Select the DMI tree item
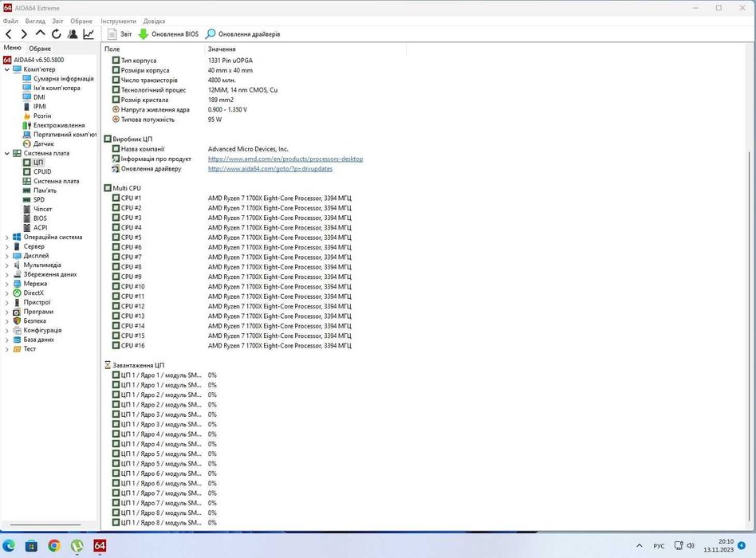This screenshot has width=756, height=558. (39, 97)
